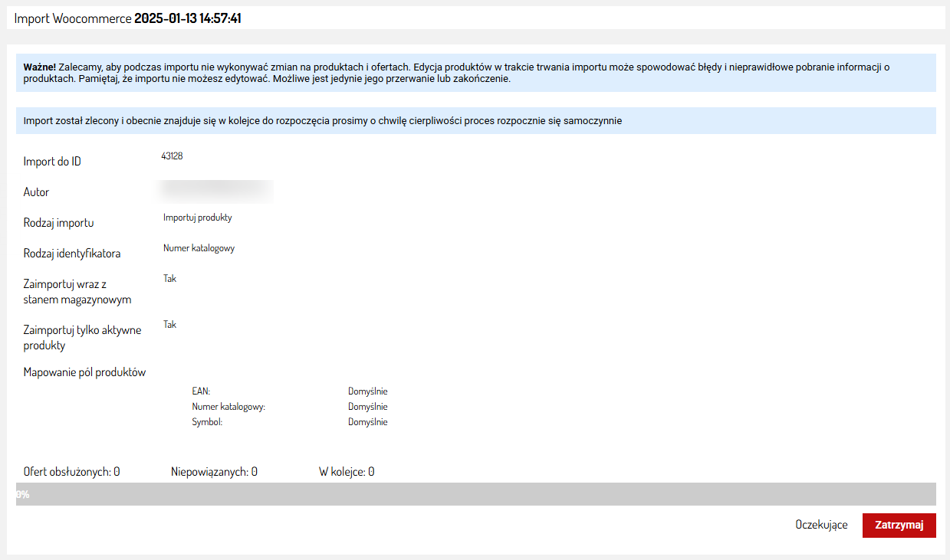Select the import ID value 43128
This screenshot has height=560, width=950.
click(172, 156)
